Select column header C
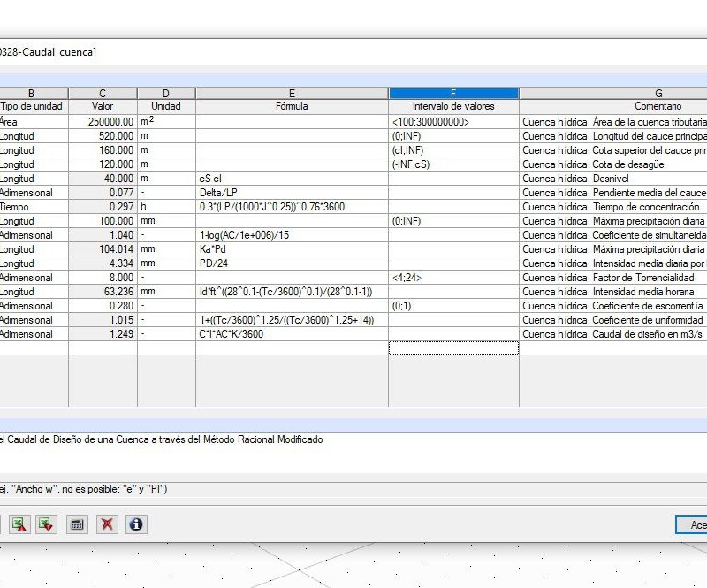This screenshot has width=707, height=588. [x=103, y=94]
